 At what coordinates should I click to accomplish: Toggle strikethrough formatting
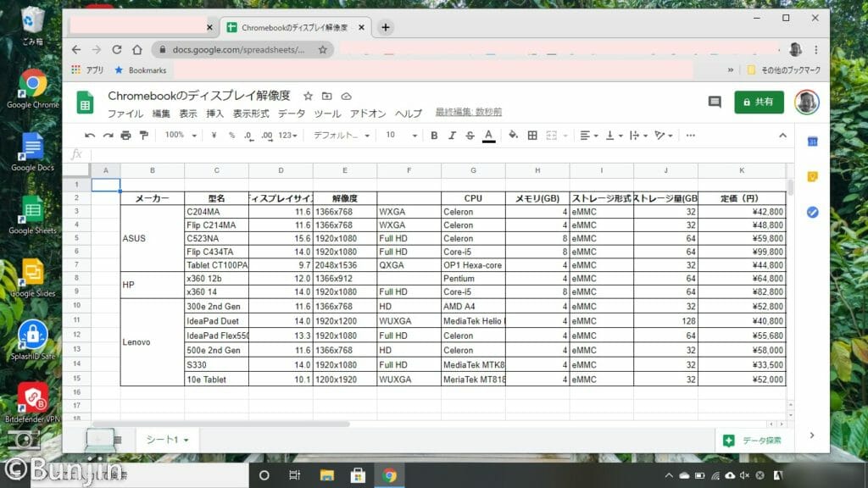coord(470,136)
